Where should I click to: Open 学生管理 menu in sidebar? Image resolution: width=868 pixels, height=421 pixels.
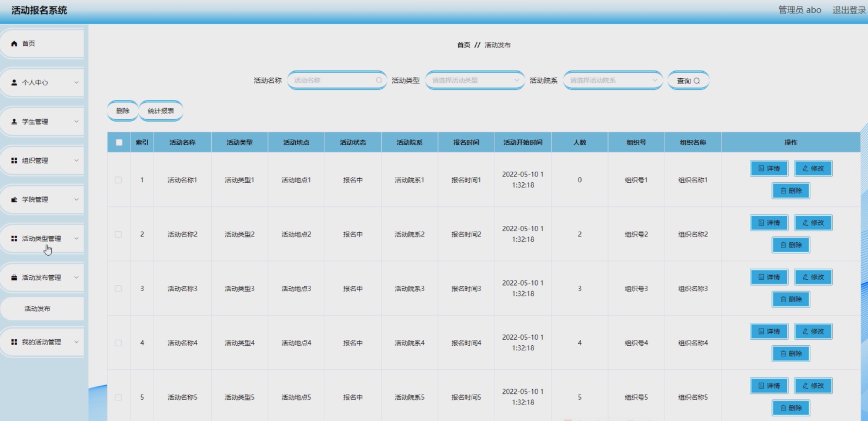42,122
